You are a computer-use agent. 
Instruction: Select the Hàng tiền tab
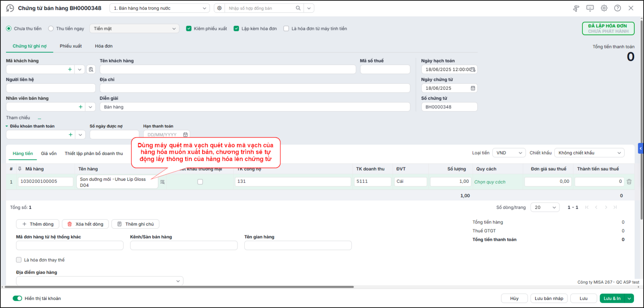click(23, 153)
